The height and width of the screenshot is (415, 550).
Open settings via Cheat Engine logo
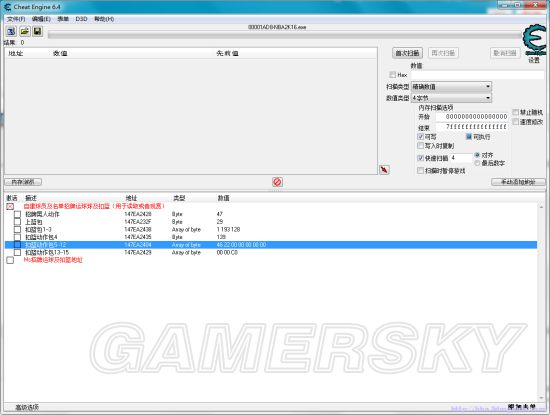click(x=534, y=40)
